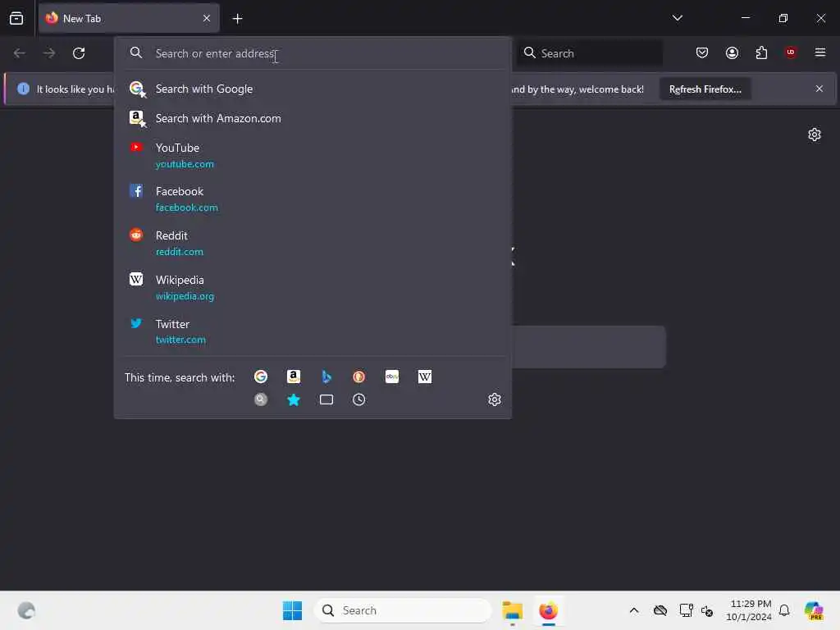Open File Explorer from the taskbar
Viewport: 840px width, 630px height.
(x=513, y=610)
